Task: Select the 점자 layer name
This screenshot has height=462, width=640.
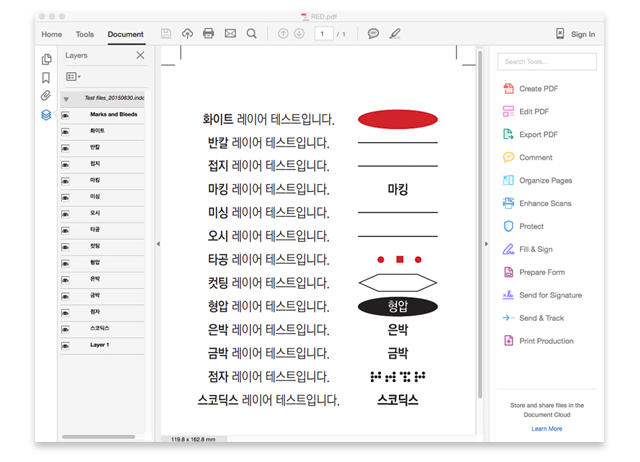Action: tap(95, 311)
